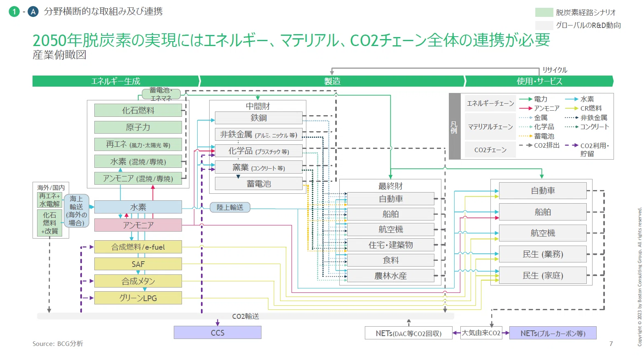Image resolution: width=644 pixels, height=362 pixels.
Task: Click the 電力 legend entry
Action: pyautogui.click(x=533, y=99)
